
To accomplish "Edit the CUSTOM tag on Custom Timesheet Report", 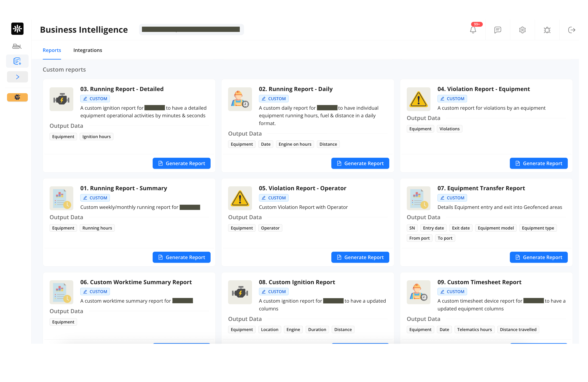I will (x=452, y=291).
